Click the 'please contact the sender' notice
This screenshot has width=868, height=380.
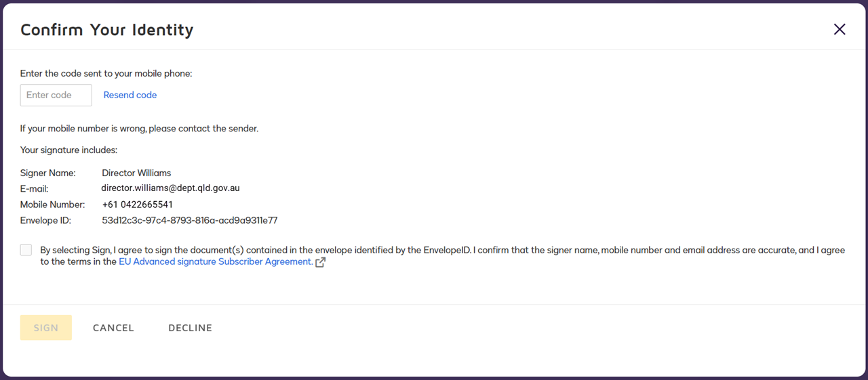point(139,129)
